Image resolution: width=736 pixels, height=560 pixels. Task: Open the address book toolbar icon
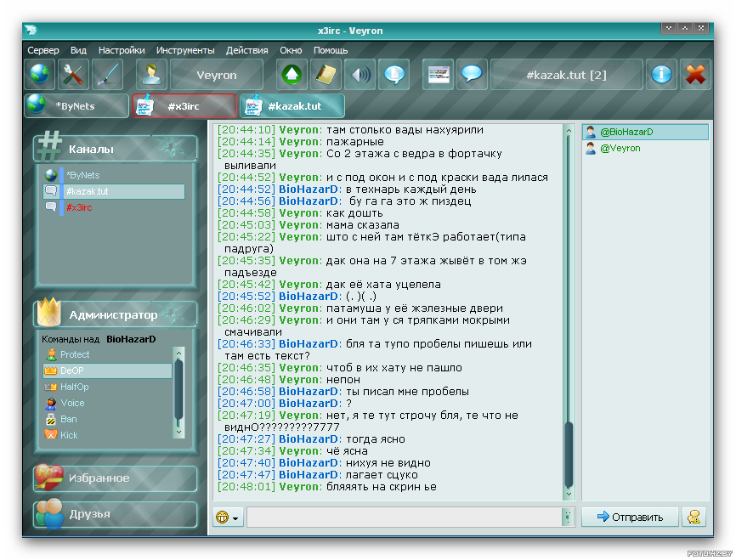326,74
